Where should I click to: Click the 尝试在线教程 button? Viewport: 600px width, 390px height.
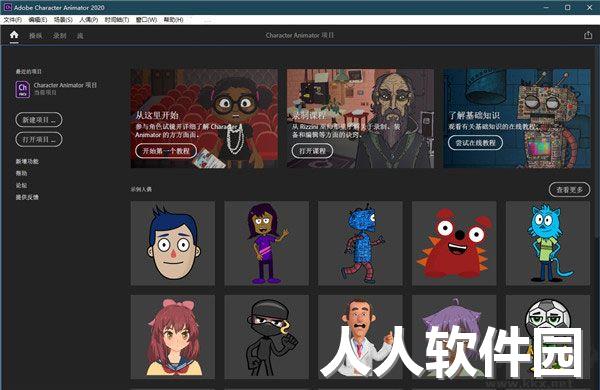point(476,142)
